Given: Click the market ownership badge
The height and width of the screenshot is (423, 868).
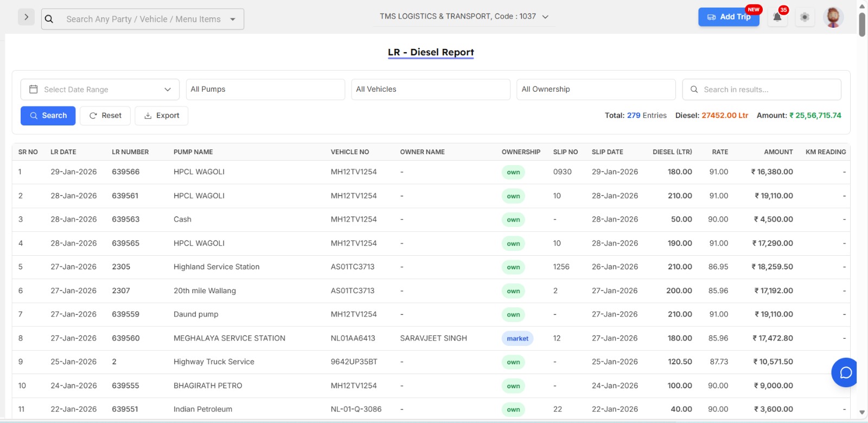Looking at the screenshot, I should click(517, 338).
